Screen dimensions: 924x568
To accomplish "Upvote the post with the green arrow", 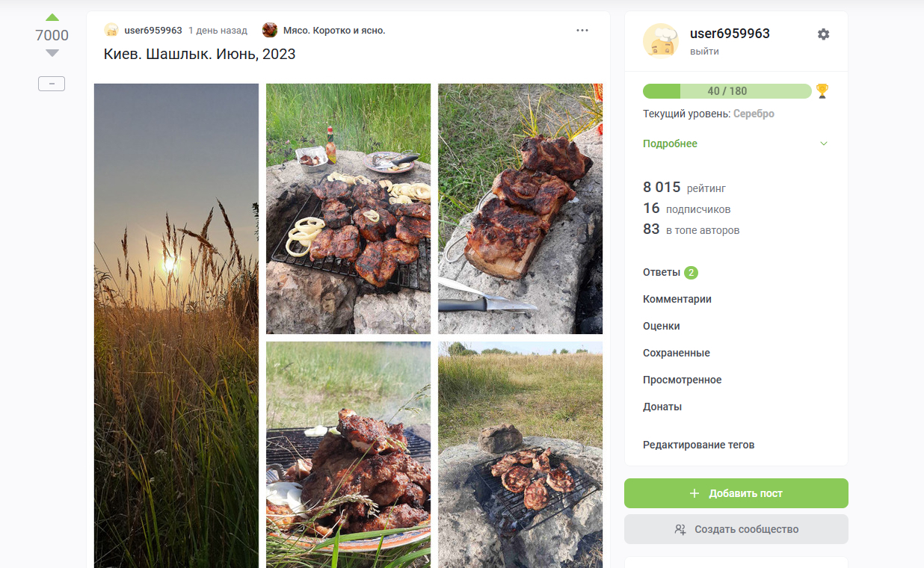I will [x=52, y=17].
